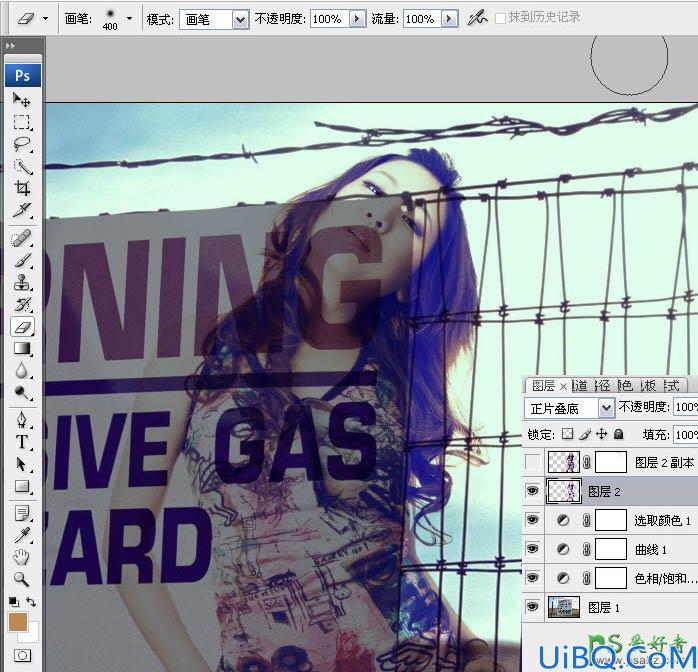Select the Eyedropper tool
This screenshot has height=672, width=698.
21,535
